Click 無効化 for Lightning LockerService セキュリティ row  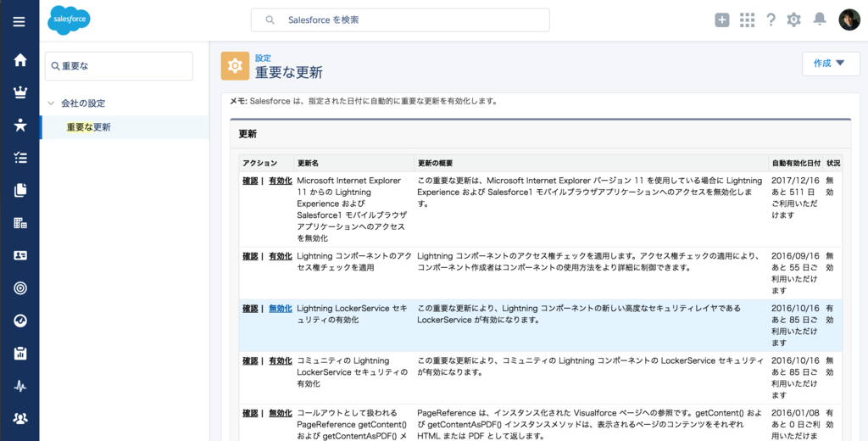tap(280, 308)
